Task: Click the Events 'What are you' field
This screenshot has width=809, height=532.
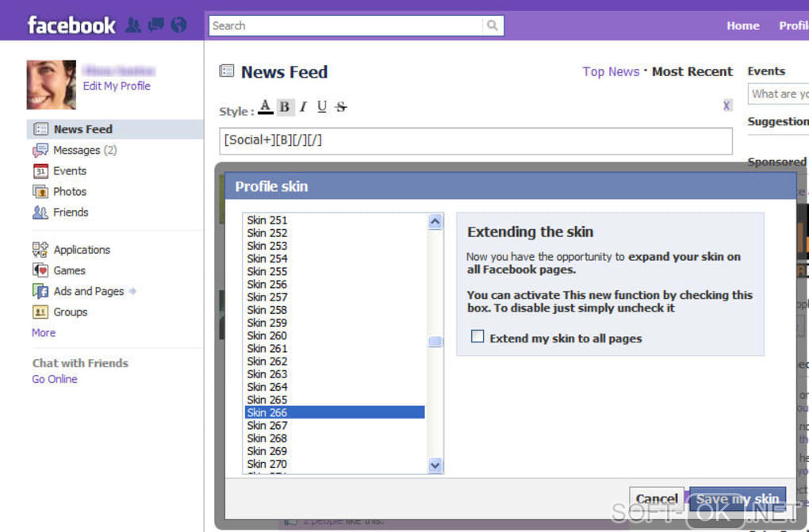Action: point(778,94)
